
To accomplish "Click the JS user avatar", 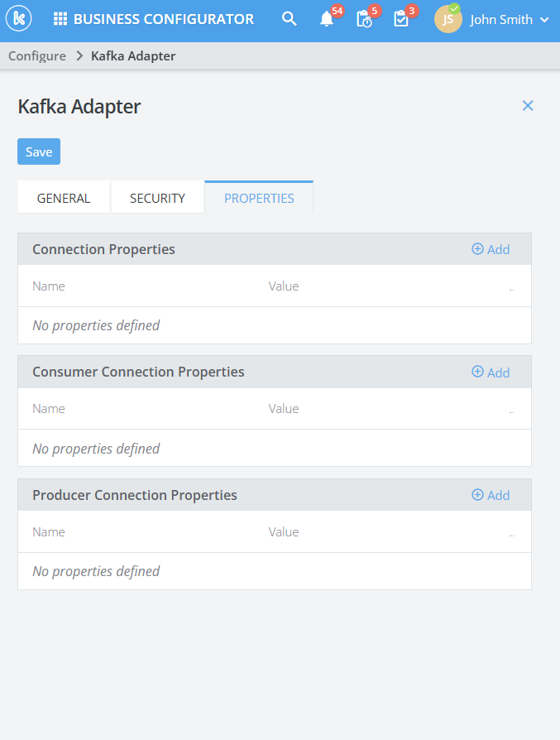I will click(x=448, y=19).
